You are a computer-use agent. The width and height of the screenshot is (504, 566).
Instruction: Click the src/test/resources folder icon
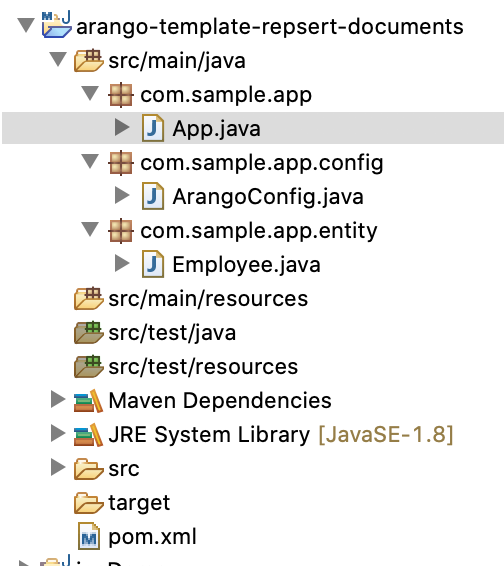[88, 366]
